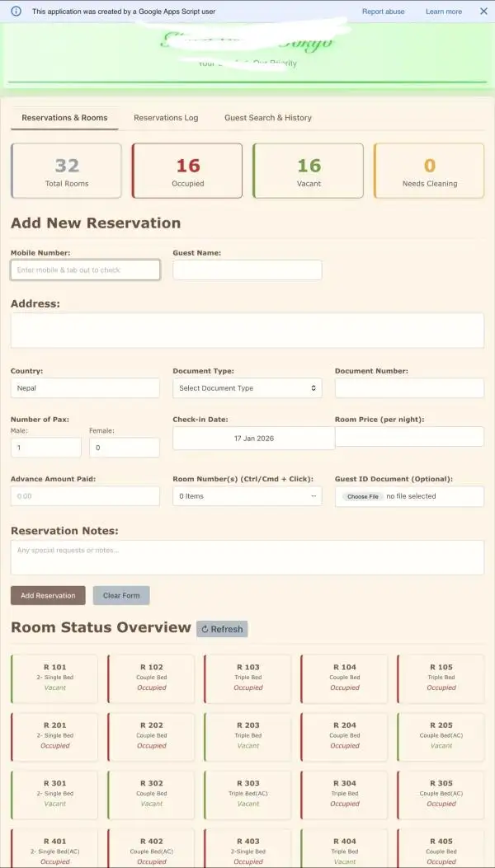Select the R 205 Couple Bed(AC) room card
495x868 pixels.
coord(441,735)
